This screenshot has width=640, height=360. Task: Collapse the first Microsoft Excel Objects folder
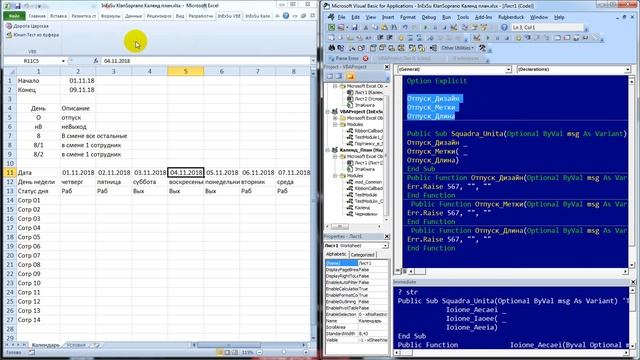point(335,86)
